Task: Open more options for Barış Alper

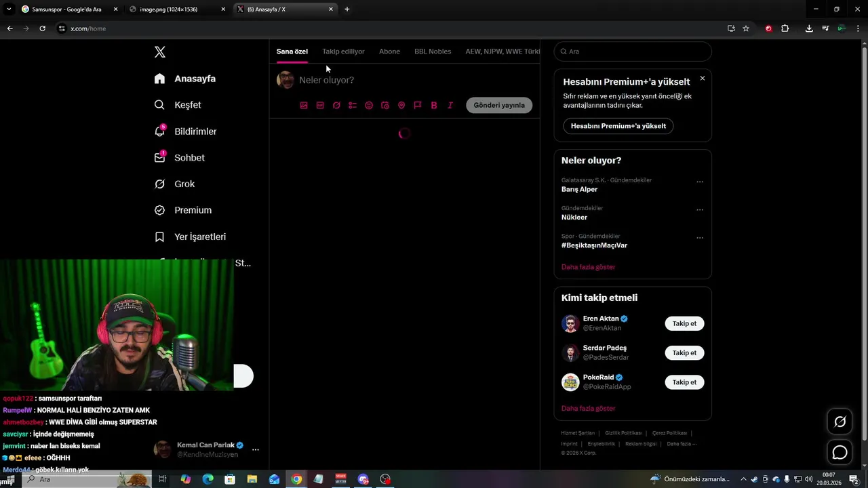Action: (700, 182)
